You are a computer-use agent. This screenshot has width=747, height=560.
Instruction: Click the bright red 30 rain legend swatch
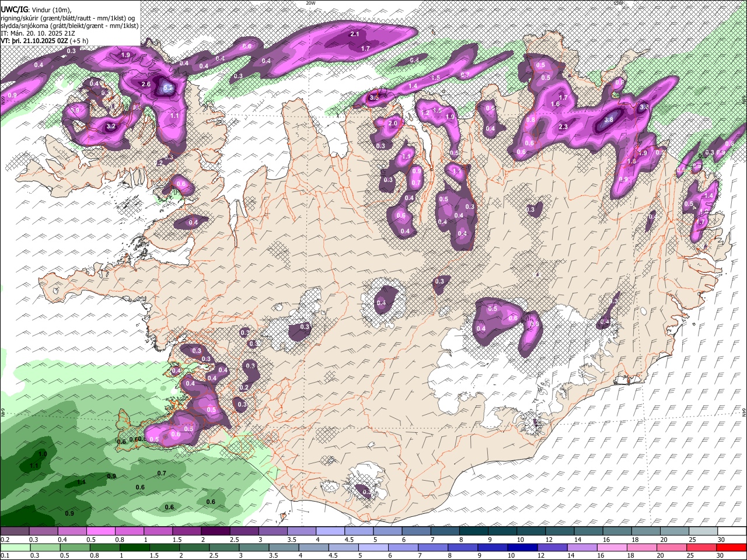coord(732,547)
